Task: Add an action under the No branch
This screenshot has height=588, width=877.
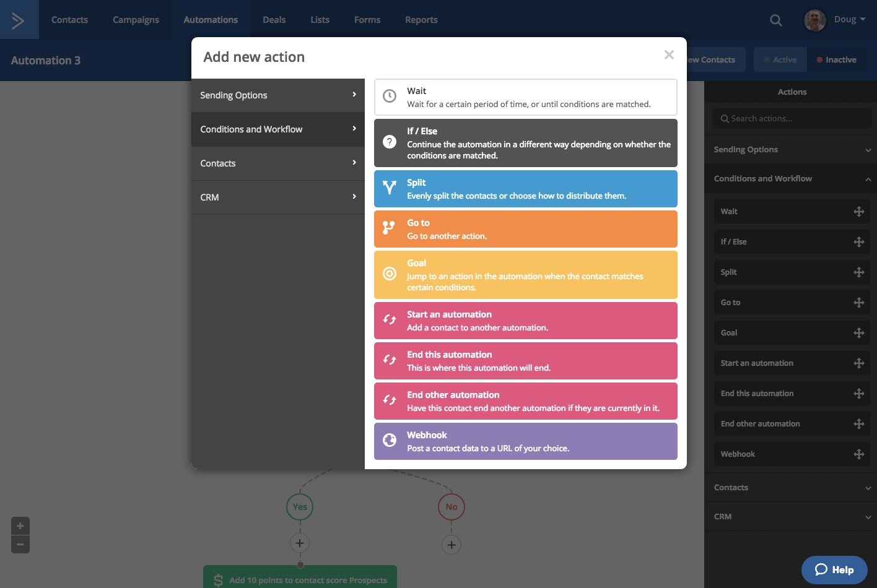Action: coord(452,545)
